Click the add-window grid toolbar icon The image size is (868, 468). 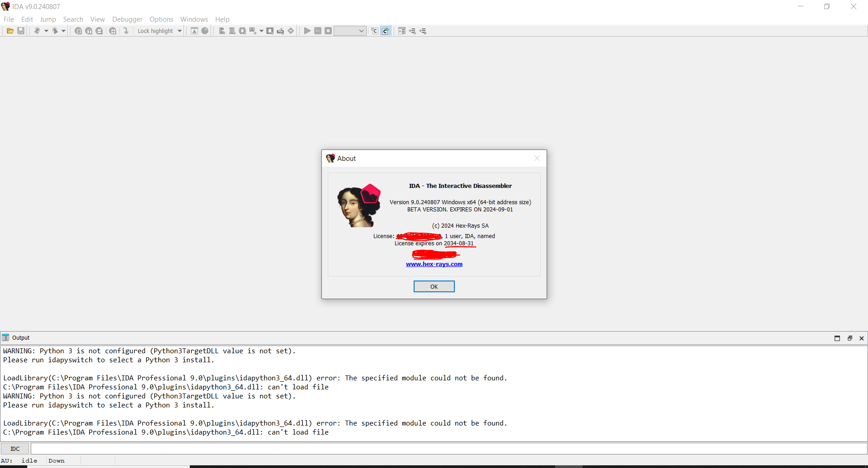click(x=253, y=31)
